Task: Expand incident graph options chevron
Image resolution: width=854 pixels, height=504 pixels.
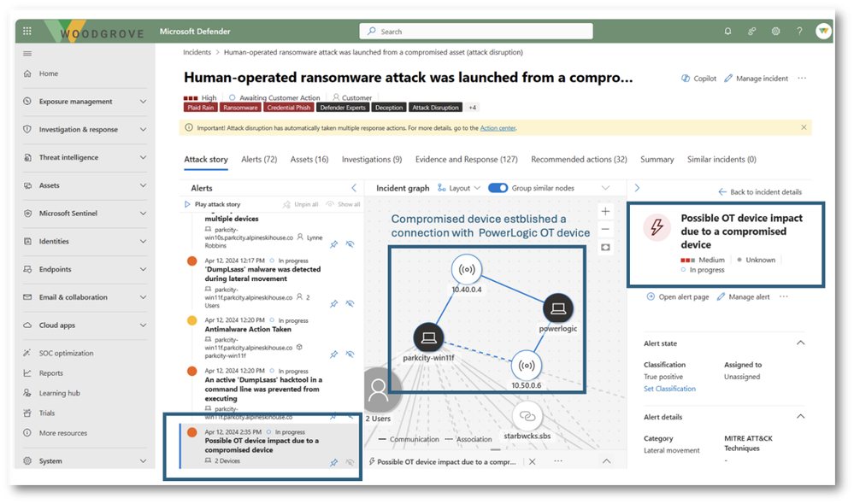Action: (x=605, y=188)
